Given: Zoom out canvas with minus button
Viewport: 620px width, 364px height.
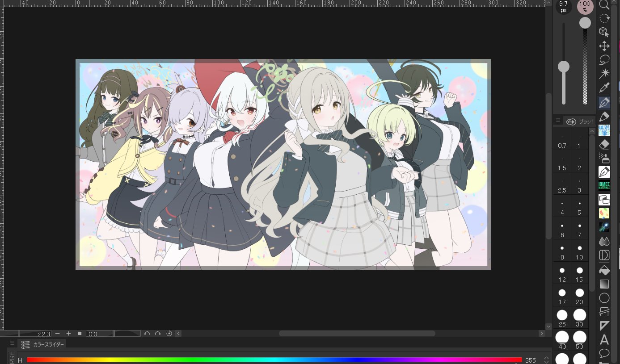Looking at the screenshot, I should [57, 334].
